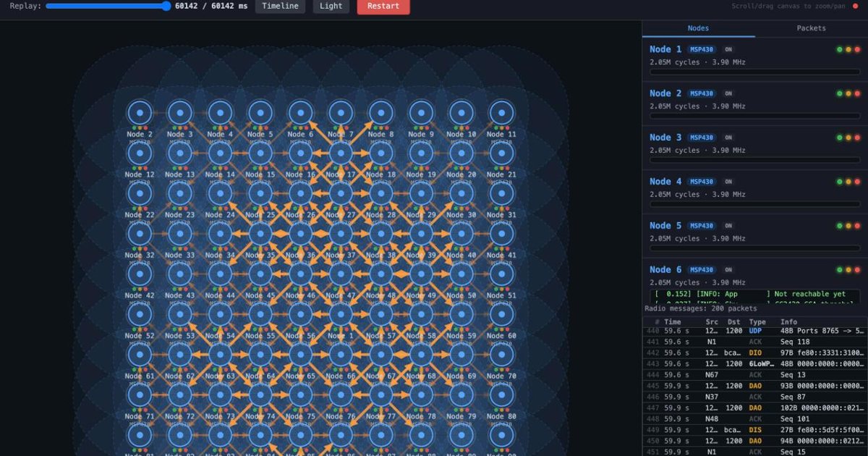This screenshot has height=456, width=868.
Task: Select the Node 80 circle on the canvas
Action: click(501, 395)
